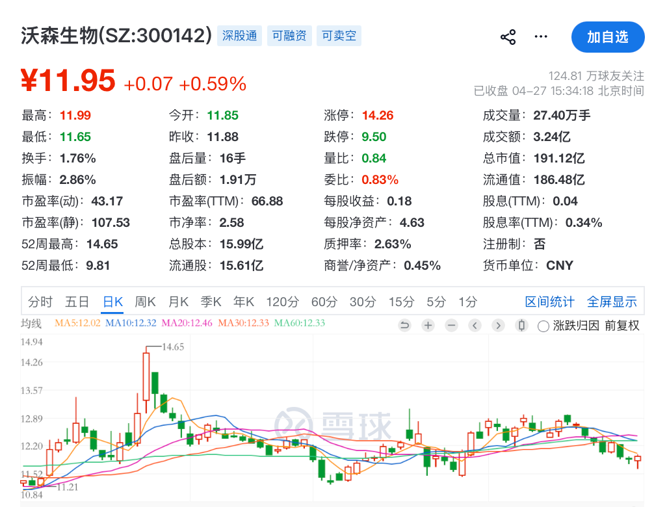Open the 区间统计 link
The width and height of the screenshot is (667, 507).
pyautogui.click(x=550, y=301)
